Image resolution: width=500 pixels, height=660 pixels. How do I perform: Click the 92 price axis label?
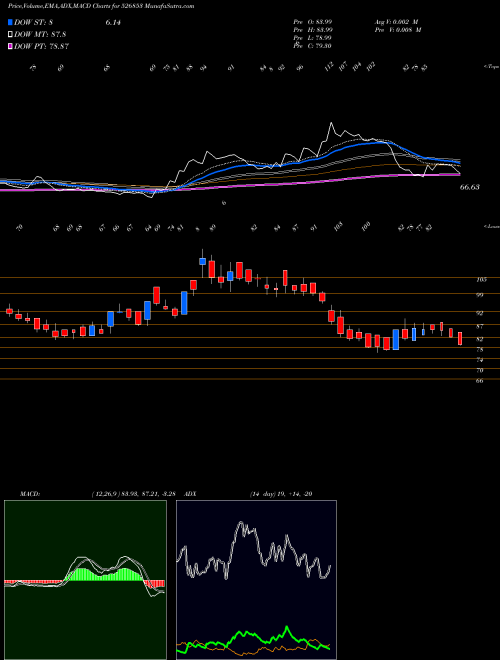479,313
